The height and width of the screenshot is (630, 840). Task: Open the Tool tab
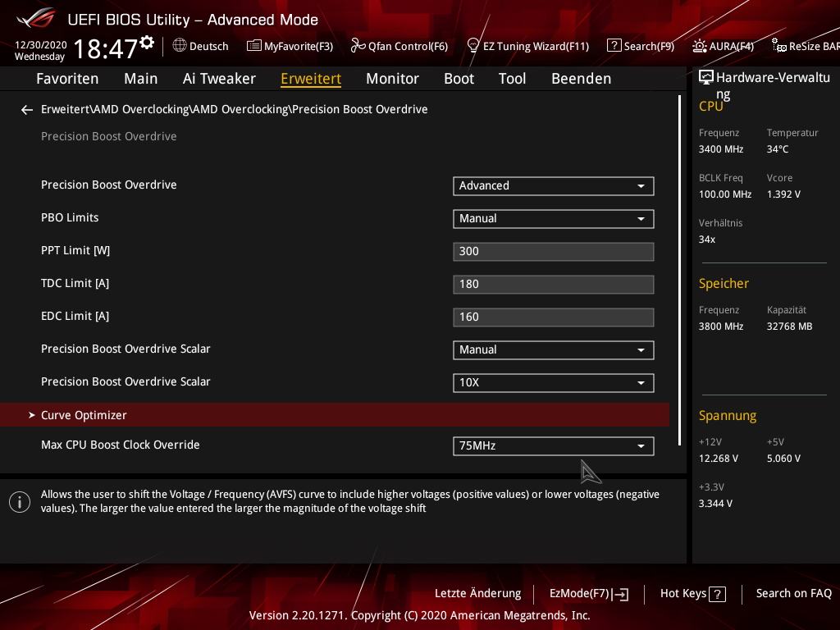(x=512, y=79)
